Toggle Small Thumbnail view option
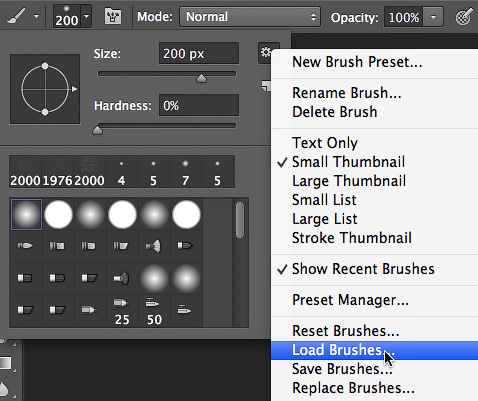 [x=348, y=162]
